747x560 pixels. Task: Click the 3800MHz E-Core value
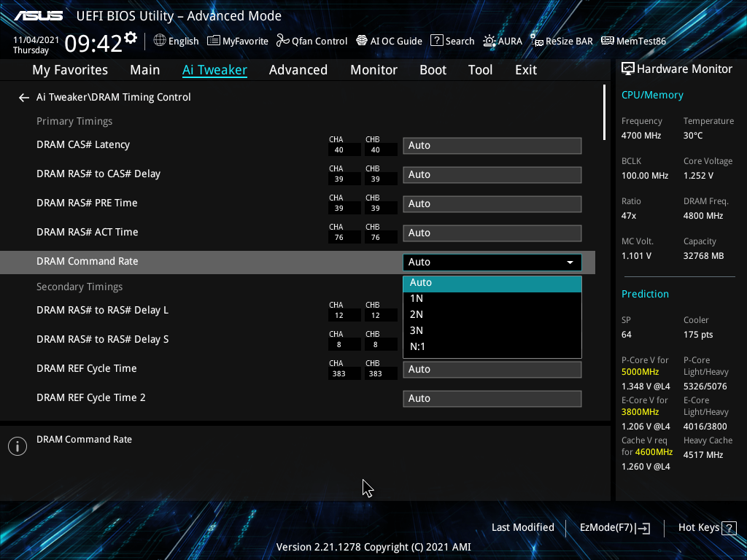point(640,412)
